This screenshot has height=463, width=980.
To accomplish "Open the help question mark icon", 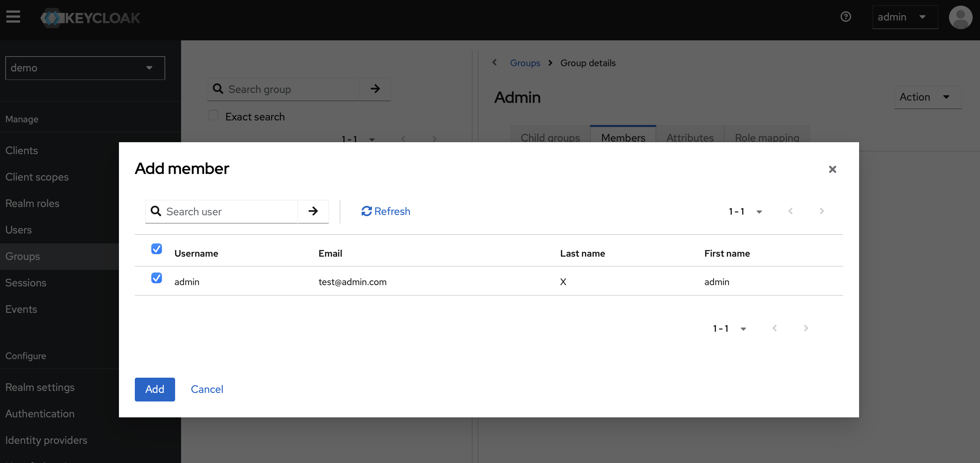I will pos(845,17).
